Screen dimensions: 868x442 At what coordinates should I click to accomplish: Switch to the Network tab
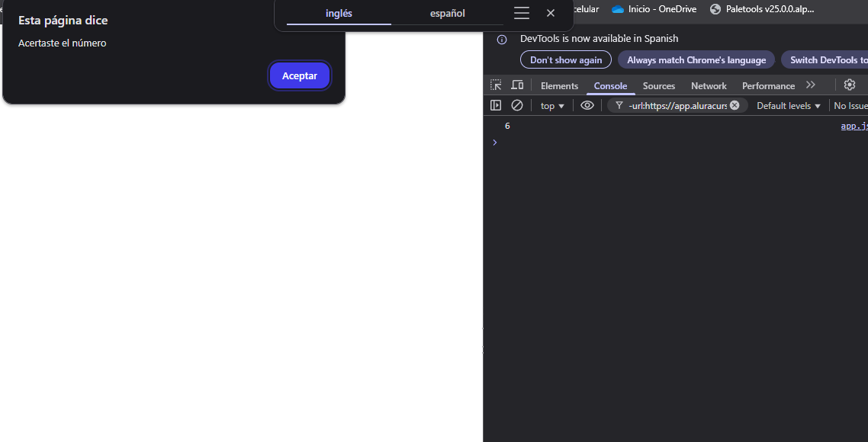(709, 86)
